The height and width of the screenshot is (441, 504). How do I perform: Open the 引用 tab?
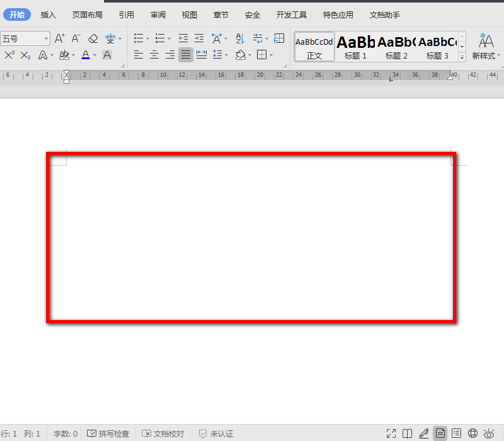127,14
